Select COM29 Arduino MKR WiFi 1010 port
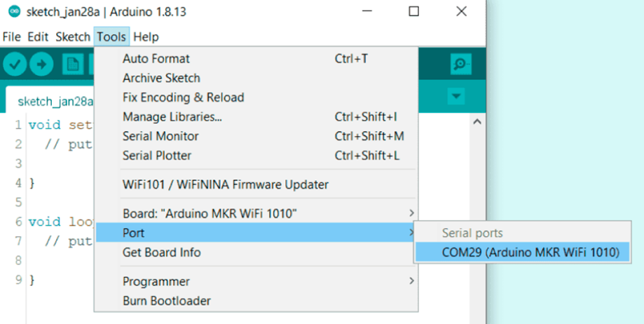 [x=521, y=252]
